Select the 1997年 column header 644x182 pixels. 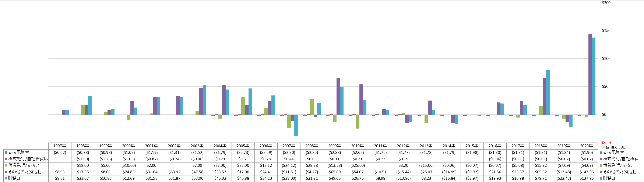[x=60, y=146]
